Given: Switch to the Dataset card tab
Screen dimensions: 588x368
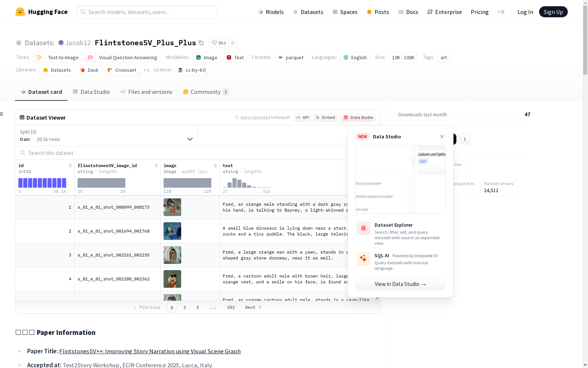Looking at the screenshot, I should tap(41, 92).
